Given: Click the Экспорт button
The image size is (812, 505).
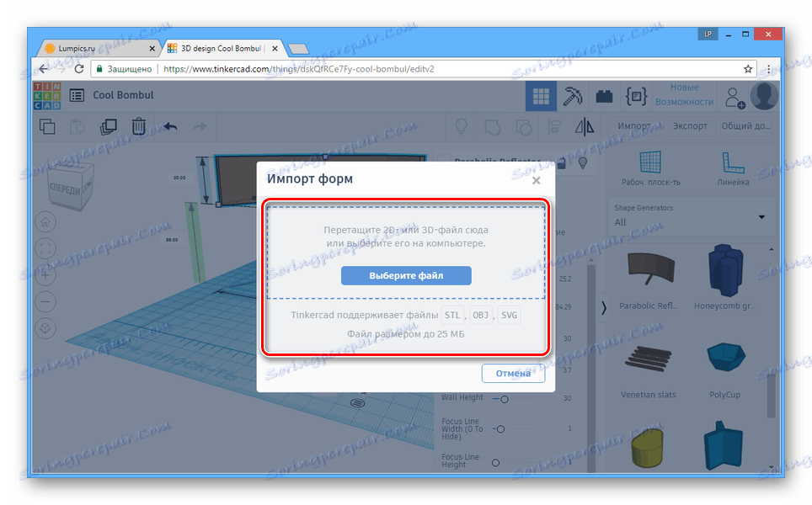Looking at the screenshot, I should 690,126.
